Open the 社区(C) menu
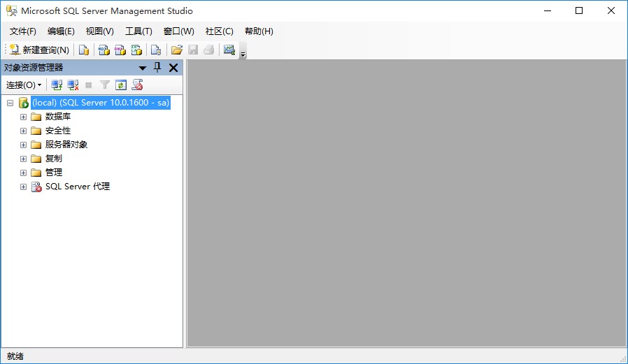 (x=219, y=31)
